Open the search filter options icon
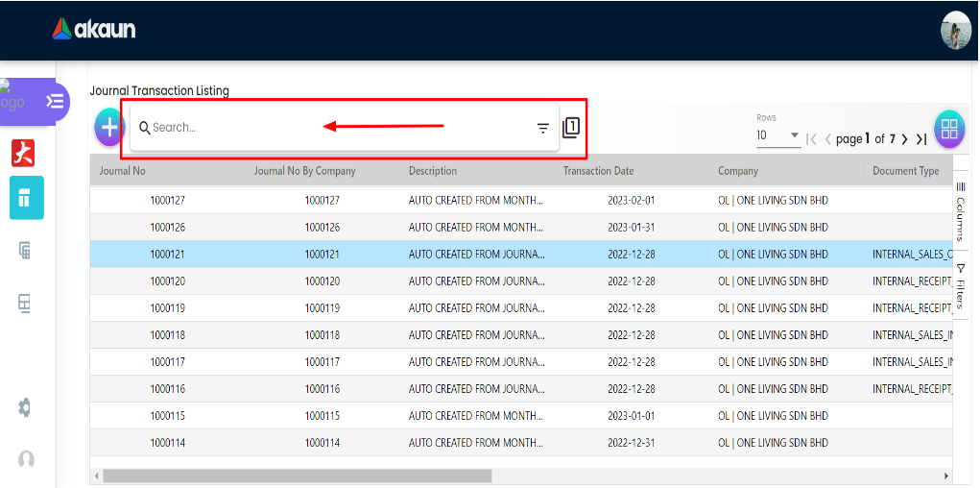 pyautogui.click(x=542, y=128)
